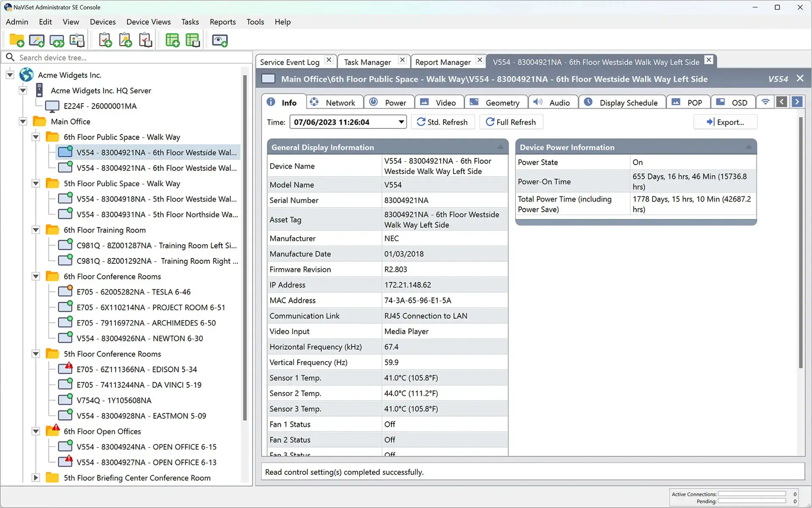Click the report library table book icon
812x508 pixels.
coord(193,41)
